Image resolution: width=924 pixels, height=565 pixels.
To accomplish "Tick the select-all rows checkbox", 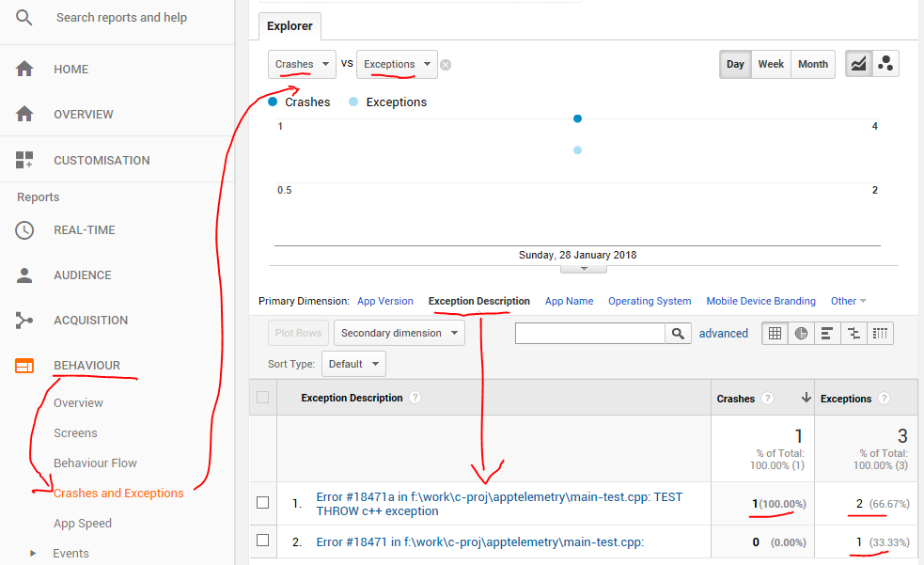I will pyautogui.click(x=263, y=397).
